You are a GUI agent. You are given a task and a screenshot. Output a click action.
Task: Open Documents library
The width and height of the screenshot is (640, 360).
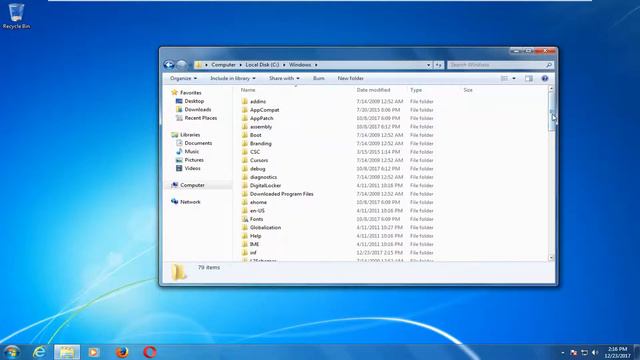click(198, 143)
